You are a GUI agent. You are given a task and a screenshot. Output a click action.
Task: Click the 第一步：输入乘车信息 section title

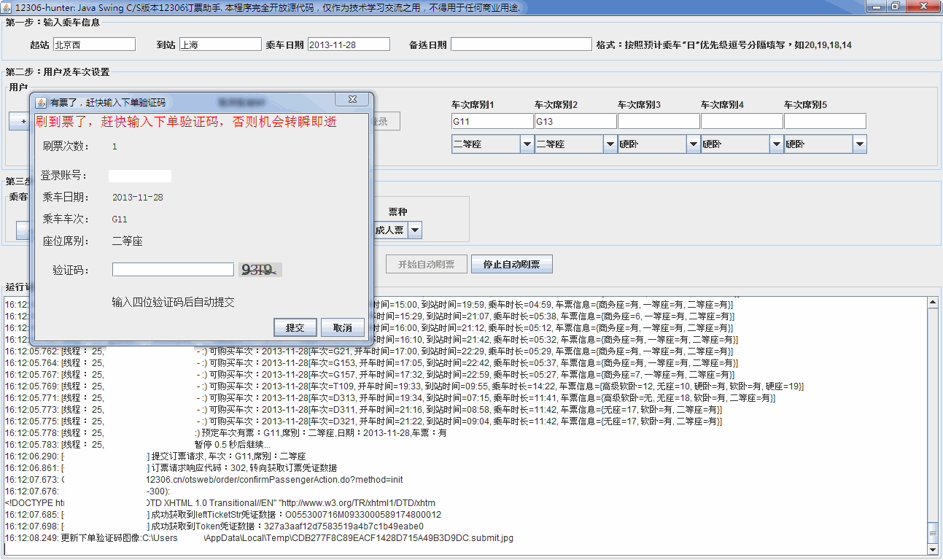[53, 22]
